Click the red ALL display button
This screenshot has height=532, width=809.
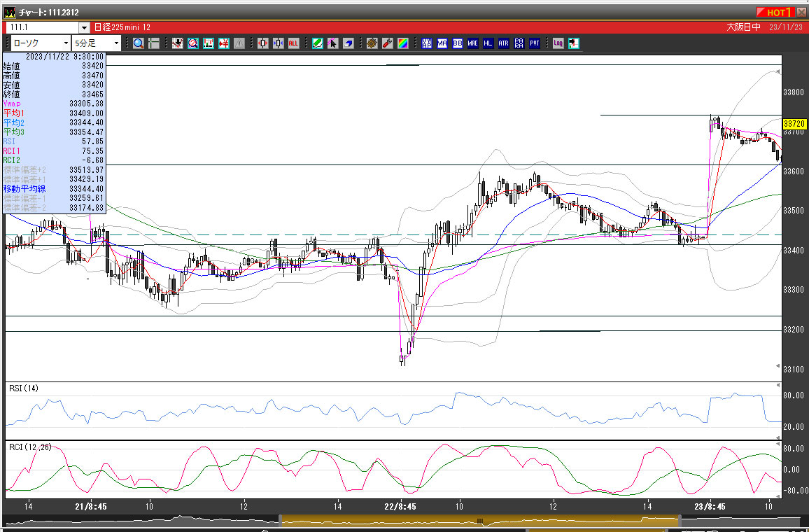tap(293, 44)
